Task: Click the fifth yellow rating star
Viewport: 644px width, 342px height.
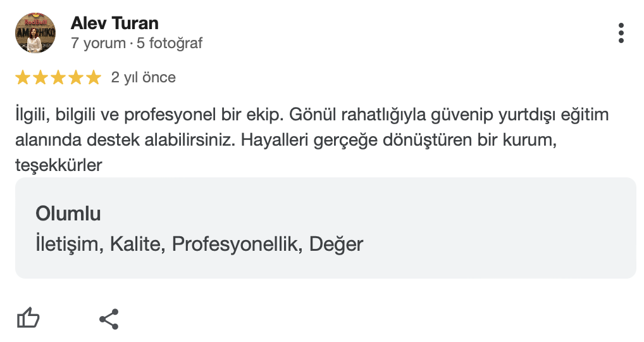Action: click(94, 78)
